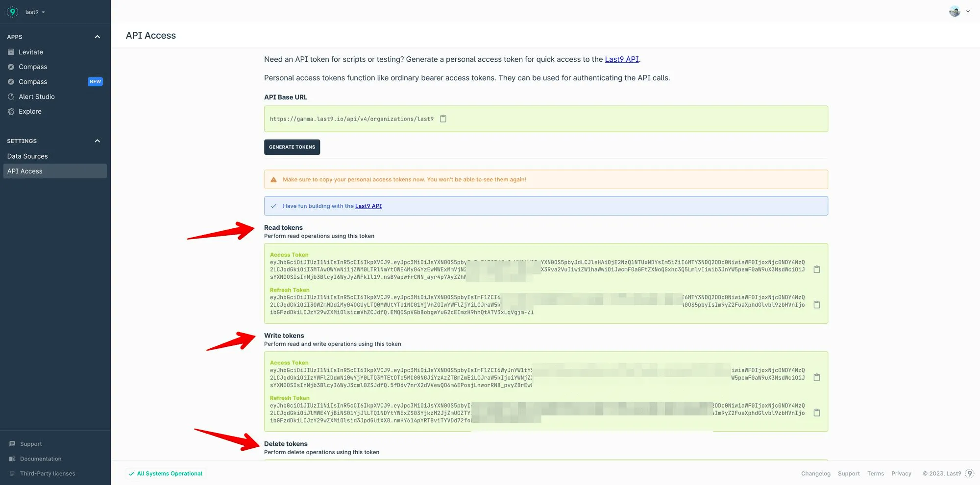
Task: Click the Last9 logo icon in sidebar
Action: click(13, 12)
